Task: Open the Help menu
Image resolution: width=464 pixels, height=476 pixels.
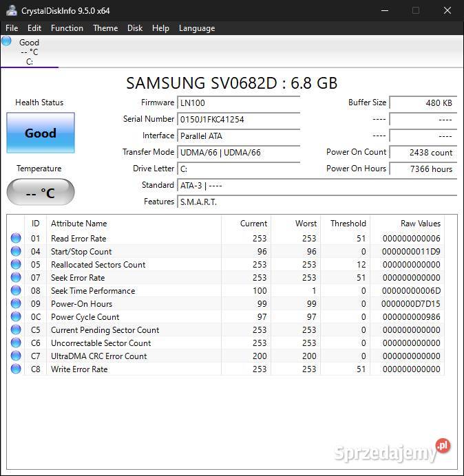Action: (x=160, y=28)
